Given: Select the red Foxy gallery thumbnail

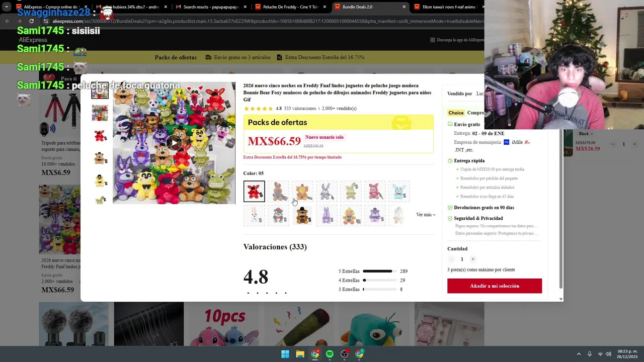Looking at the screenshot, I should (x=100, y=136).
